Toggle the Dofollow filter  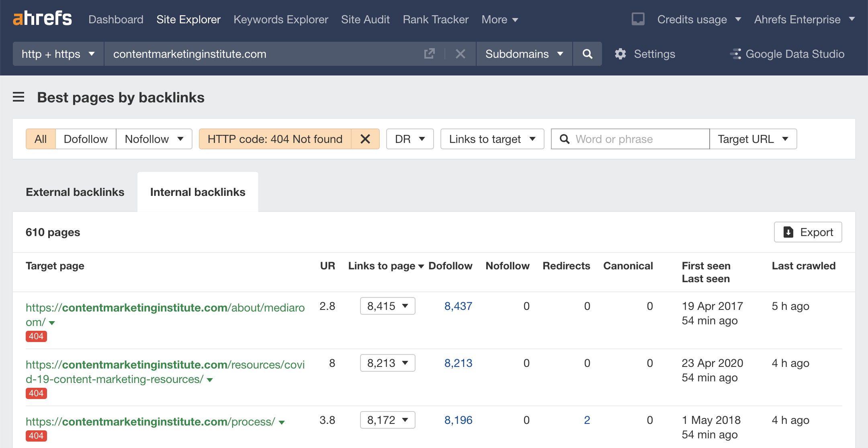point(86,139)
